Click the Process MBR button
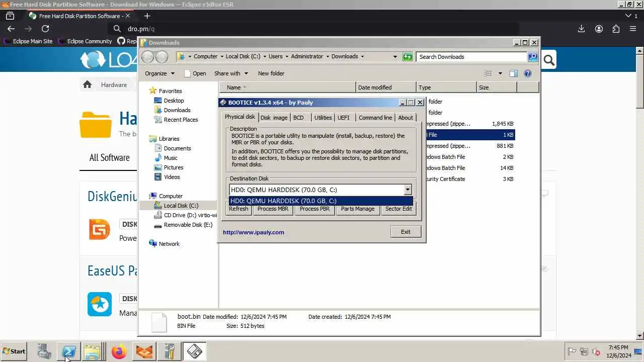 [273, 209]
